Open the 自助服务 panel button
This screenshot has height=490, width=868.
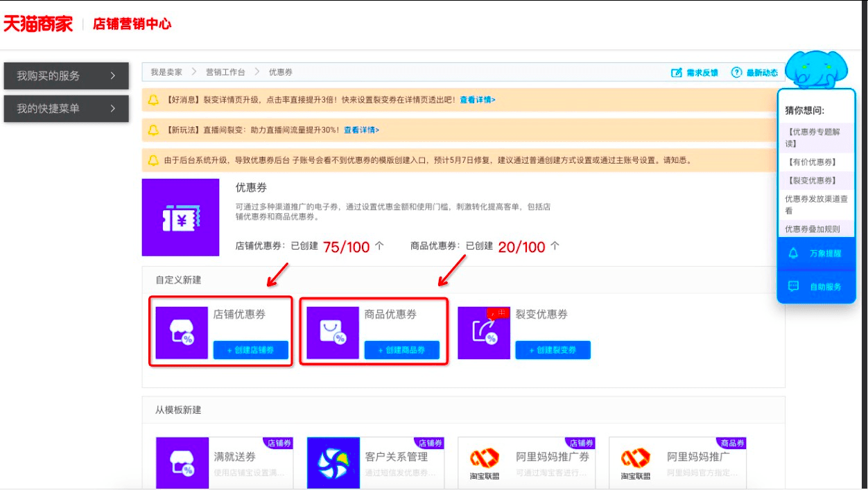point(816,286)
